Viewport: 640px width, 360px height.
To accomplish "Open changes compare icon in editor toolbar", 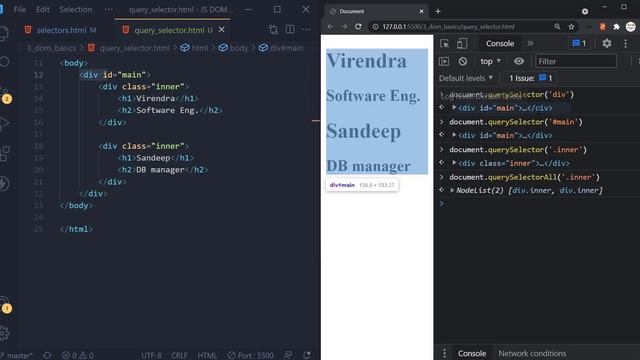I will pyautogui.click(x=273, y=29).
